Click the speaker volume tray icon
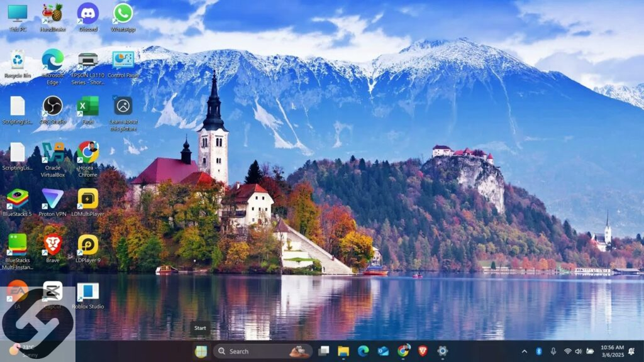 coord(579,351)
